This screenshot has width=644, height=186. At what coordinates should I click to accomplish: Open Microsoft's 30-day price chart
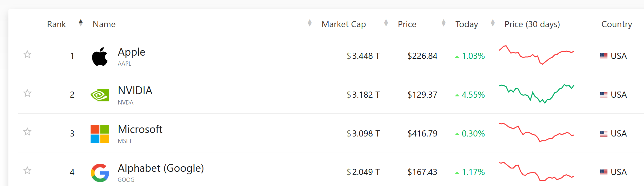[x=536, y=133]
